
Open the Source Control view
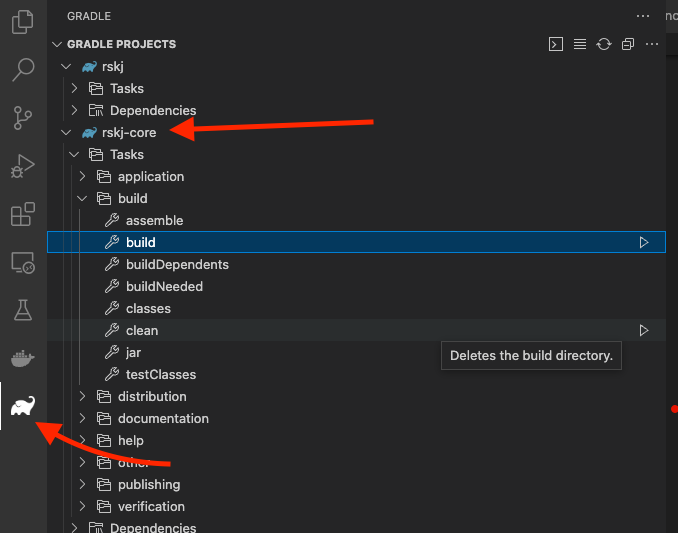tap(23, 118)
